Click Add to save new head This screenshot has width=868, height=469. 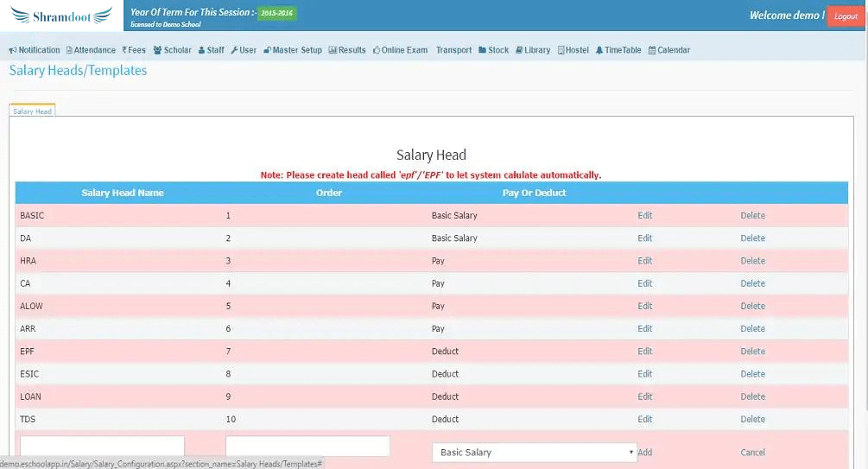pos(644,453)
